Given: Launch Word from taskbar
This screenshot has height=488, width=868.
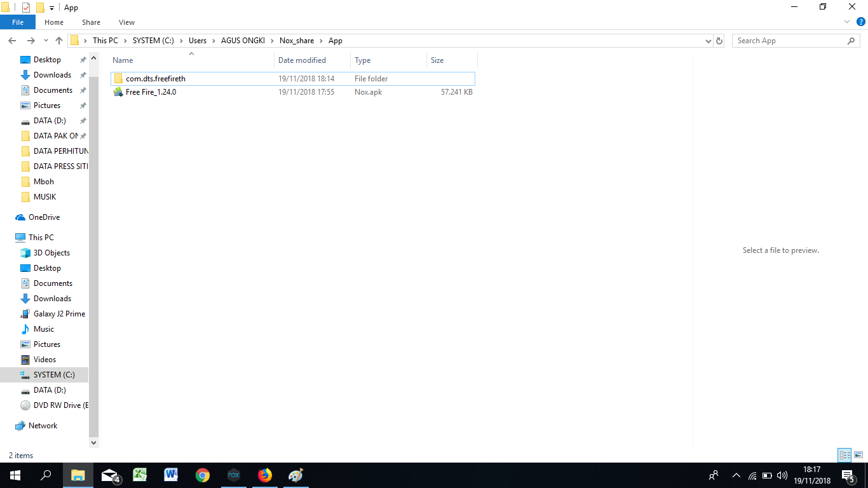Looking at the screenshot, I should (x=171, y=475).
